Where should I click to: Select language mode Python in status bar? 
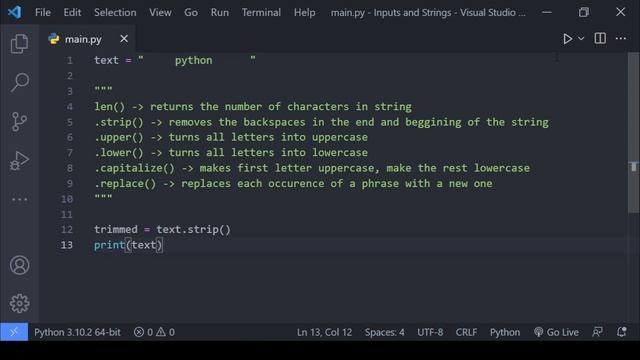[x=505, y=332]
